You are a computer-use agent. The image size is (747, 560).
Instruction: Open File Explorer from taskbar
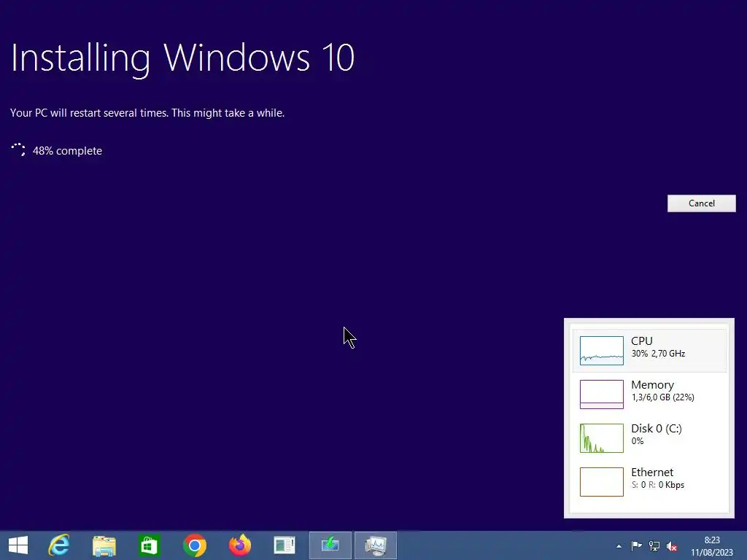pyautogui.click(x=104, y=545)
